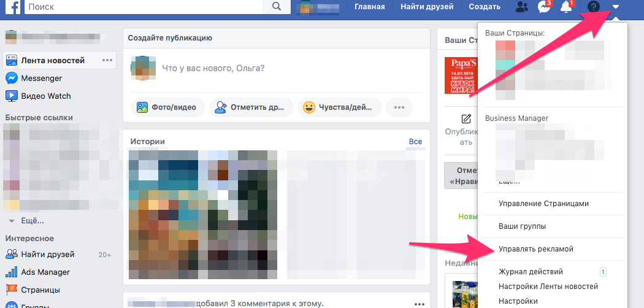
Task: Click the Создайте публикацию header
Action: click(x=170, y=38)
